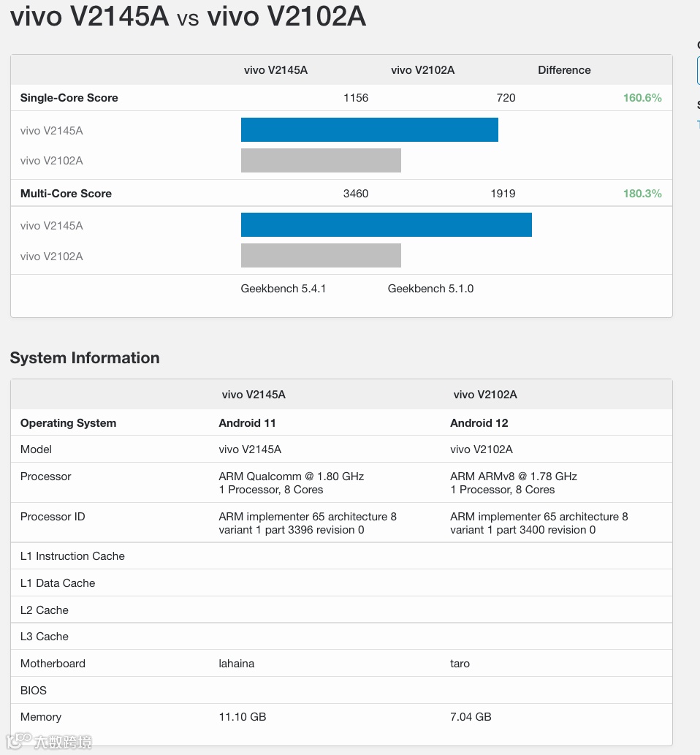
Task: Click the System Information heading
Action: tap(85, 357)
